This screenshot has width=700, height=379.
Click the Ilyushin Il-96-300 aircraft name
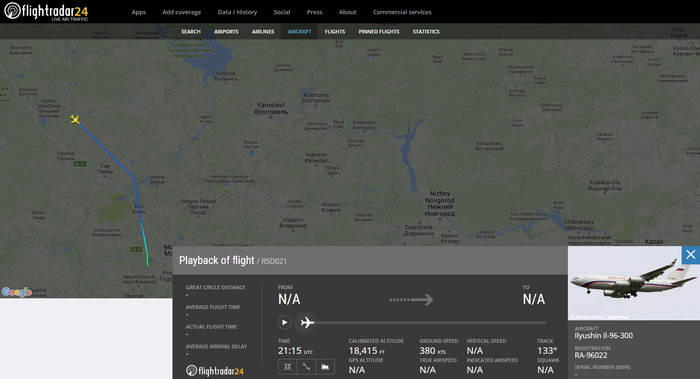point(603,336)
